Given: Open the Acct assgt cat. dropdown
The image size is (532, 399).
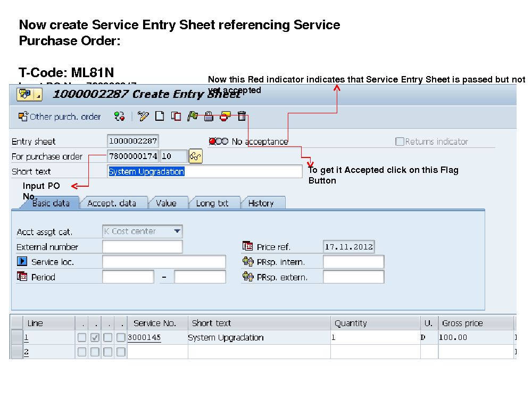Looking at the screenshot, I should click(177, 231).
